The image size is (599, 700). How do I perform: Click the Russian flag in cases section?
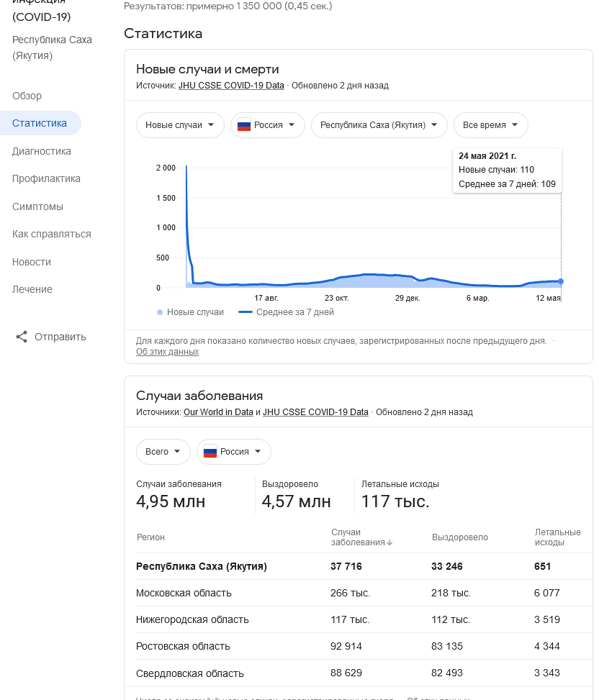(x=210, y=452)
